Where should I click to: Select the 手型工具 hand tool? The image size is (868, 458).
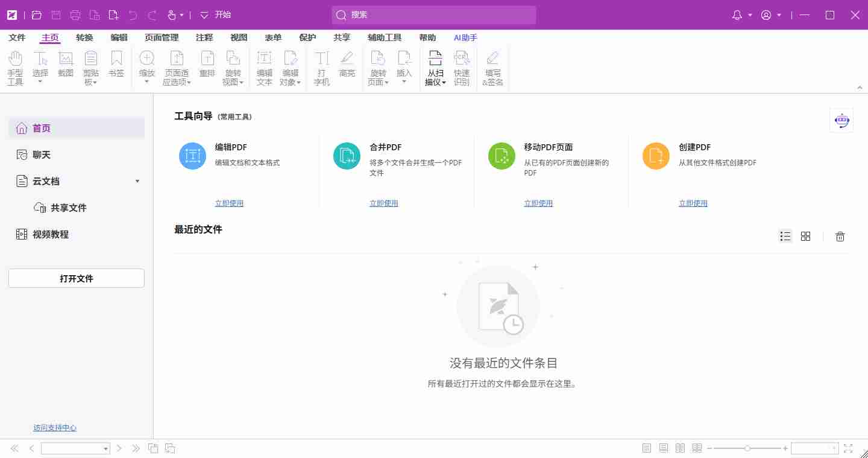point(15,68)
